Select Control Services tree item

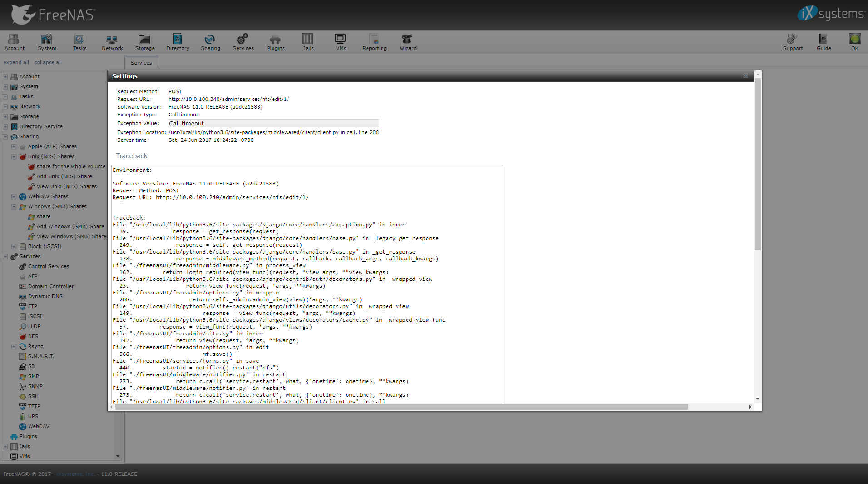49,266
